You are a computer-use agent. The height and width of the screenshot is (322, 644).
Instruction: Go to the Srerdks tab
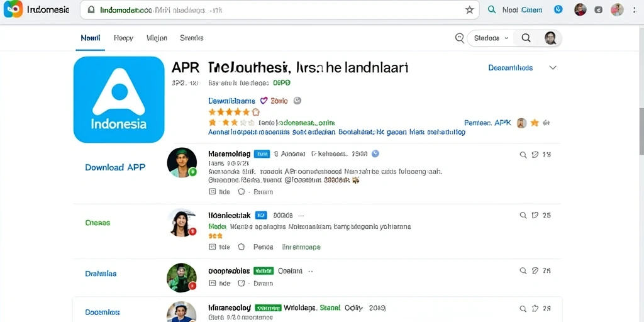pos(191,38)
